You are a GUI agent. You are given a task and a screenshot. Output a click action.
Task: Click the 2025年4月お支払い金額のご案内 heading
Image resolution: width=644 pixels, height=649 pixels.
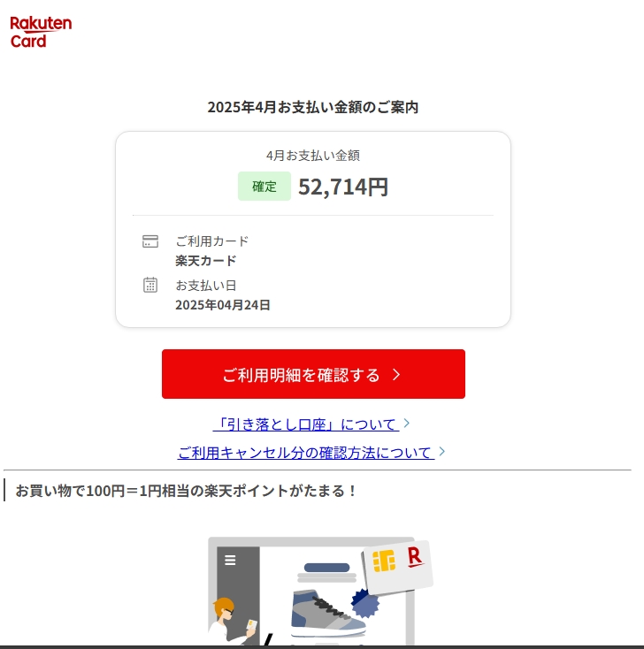313,107
